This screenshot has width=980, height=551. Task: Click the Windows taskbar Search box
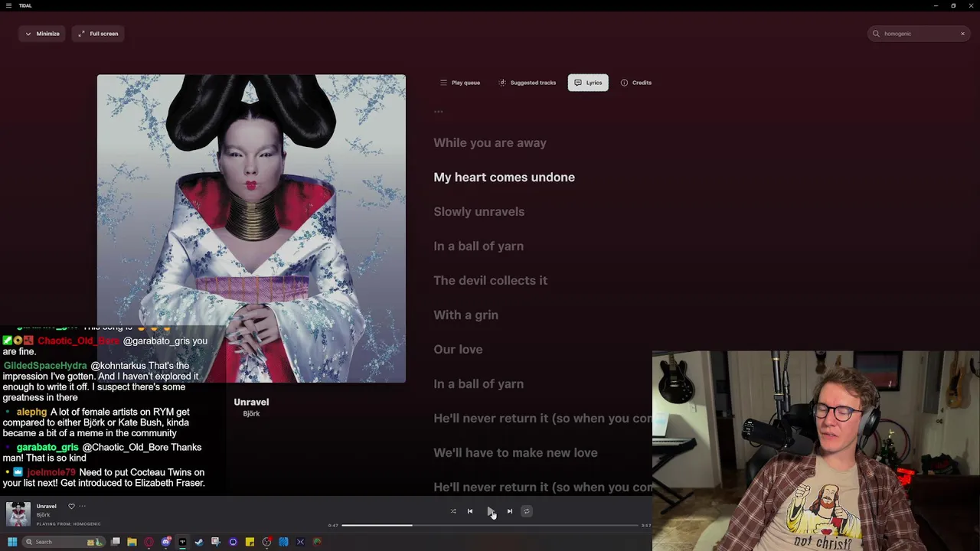click(x=64, y=542)
